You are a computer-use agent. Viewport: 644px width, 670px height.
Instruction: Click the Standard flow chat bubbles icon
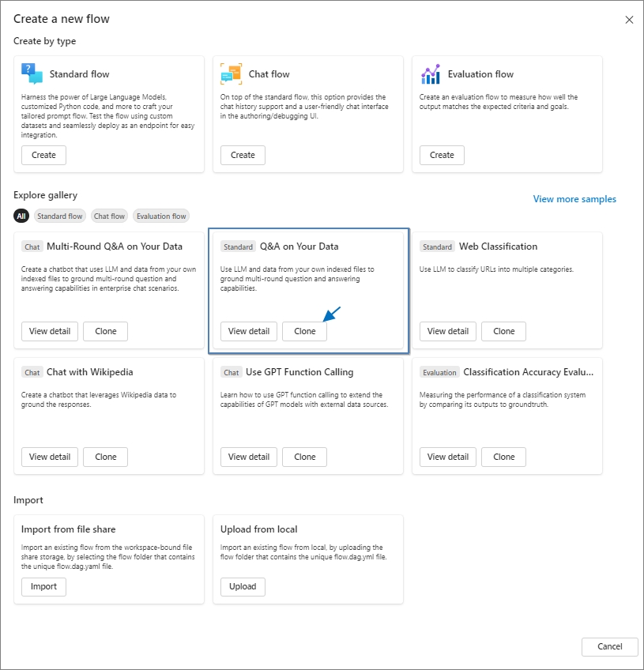coord(32,73)
